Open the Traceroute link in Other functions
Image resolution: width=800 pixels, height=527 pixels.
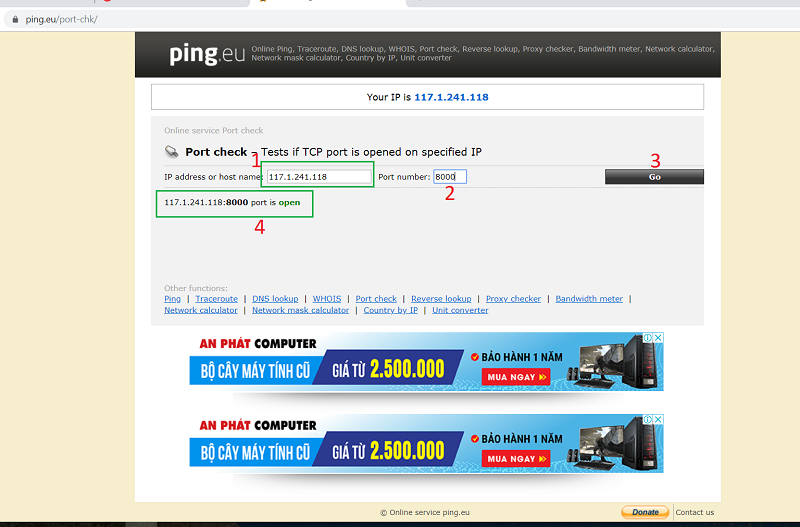click(216, 299)
